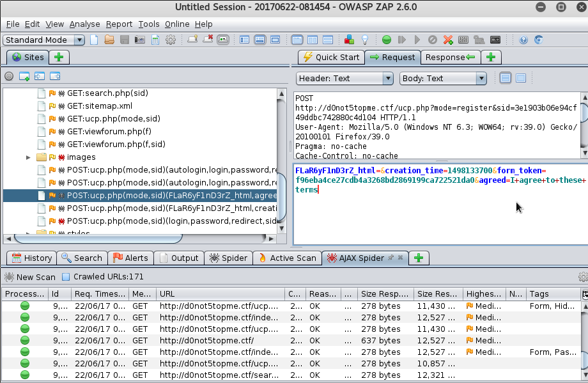Click the unpin tabs icon with red X

[208, 40]
